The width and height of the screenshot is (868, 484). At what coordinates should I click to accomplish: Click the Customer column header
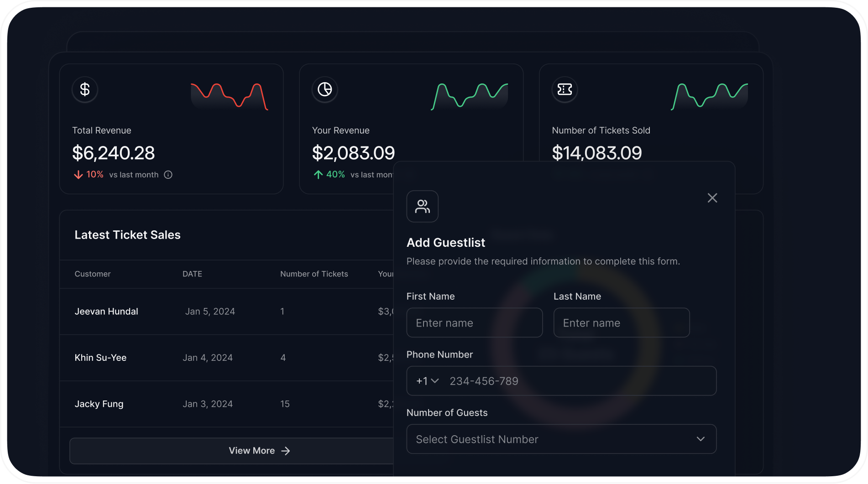tap(93, 274)
